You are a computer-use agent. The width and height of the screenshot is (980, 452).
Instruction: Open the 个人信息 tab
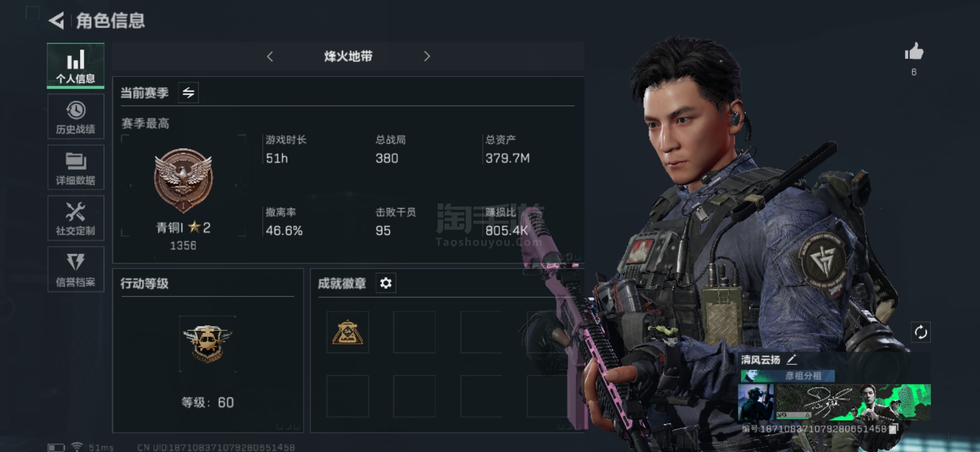76,66
